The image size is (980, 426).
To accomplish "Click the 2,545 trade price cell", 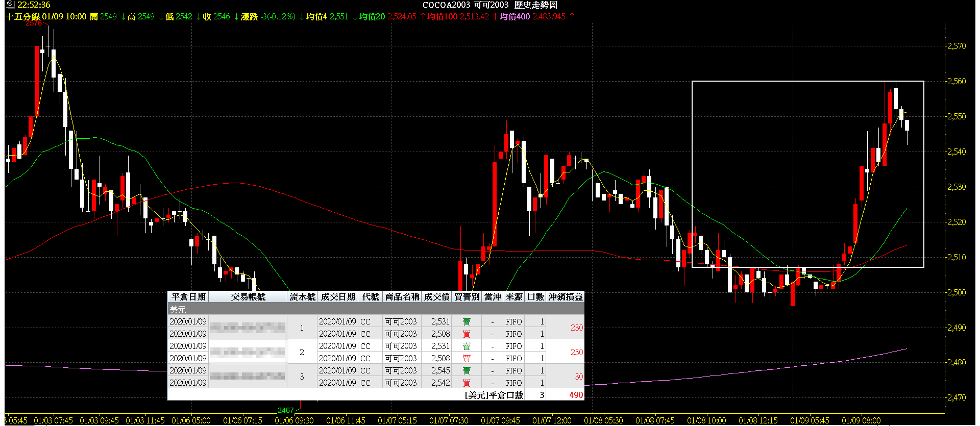I will 437,370.
